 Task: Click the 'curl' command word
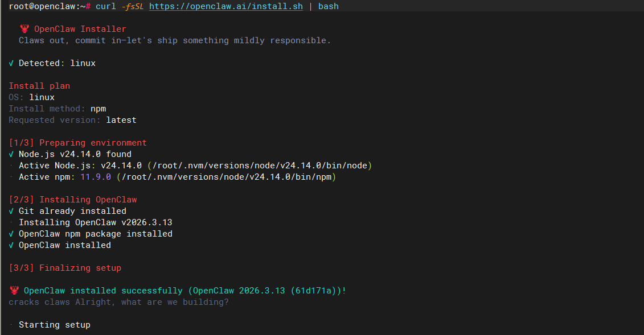click(106, 7)
